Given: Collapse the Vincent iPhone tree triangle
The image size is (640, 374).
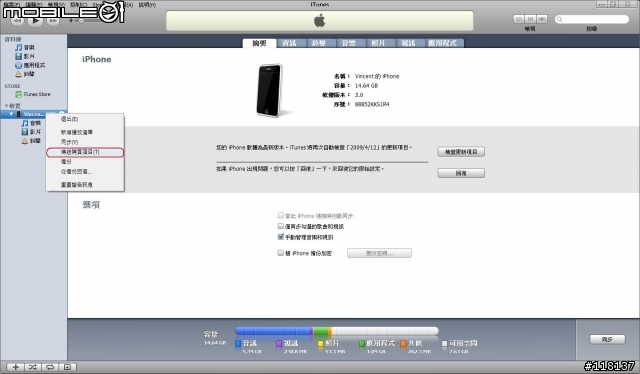Looking at the screenshot, I should pos(11,114).
